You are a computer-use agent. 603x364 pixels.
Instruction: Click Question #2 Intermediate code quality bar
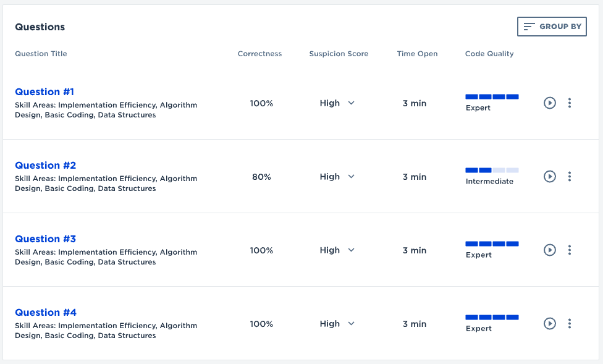coord(492,170)
